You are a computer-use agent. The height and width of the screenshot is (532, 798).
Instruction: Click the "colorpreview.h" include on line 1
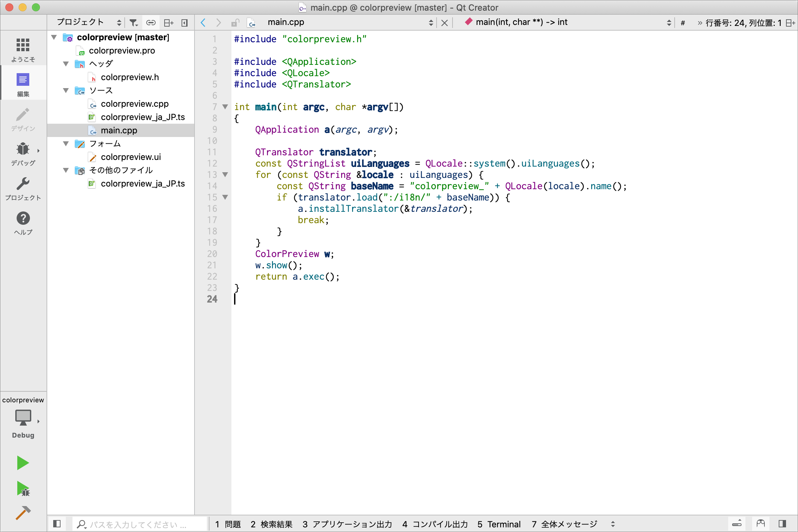point(325,39)
